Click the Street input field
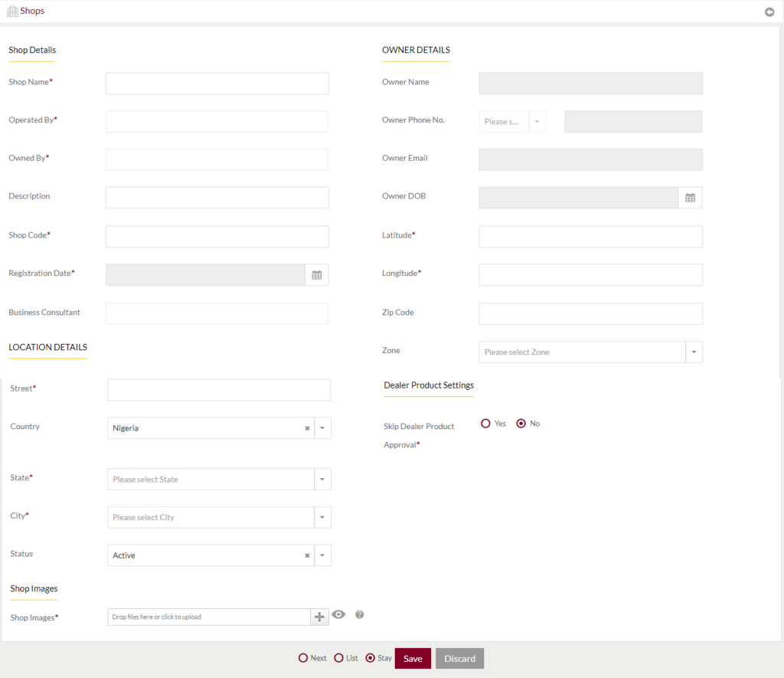This screenshot has width=784, height=678. (x=219, y=390)
